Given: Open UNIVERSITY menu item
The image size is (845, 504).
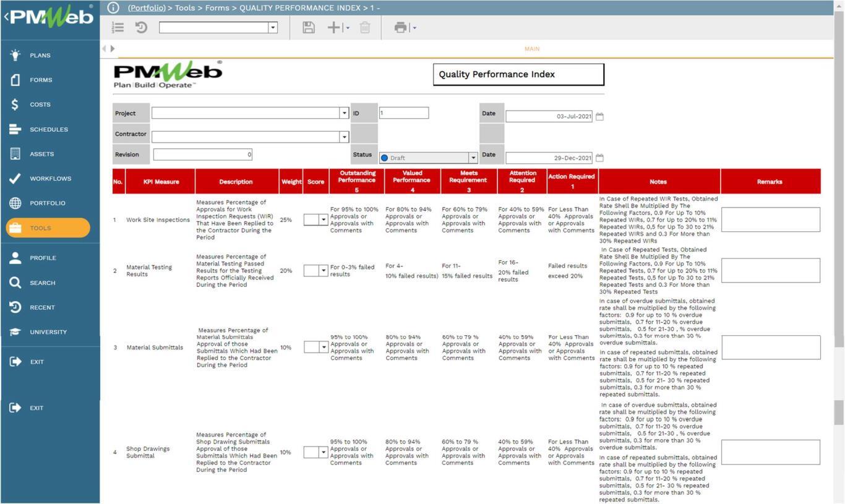Looking at the screenshot, I should click(48, 332).
